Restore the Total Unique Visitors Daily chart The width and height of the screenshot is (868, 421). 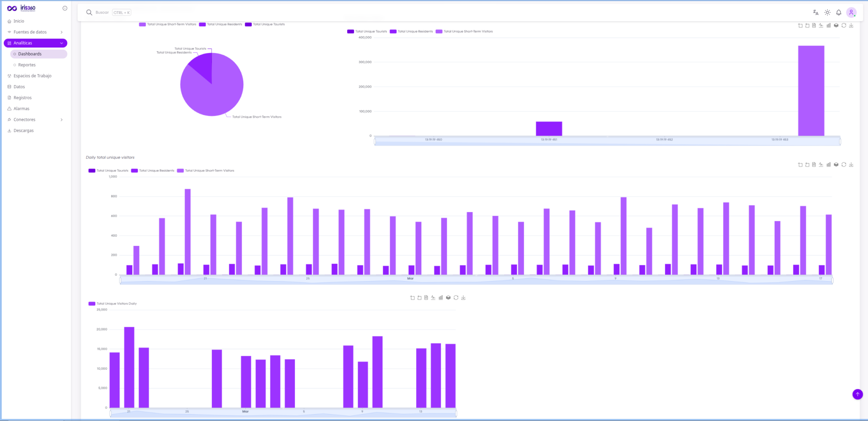[x=456, y=298]
